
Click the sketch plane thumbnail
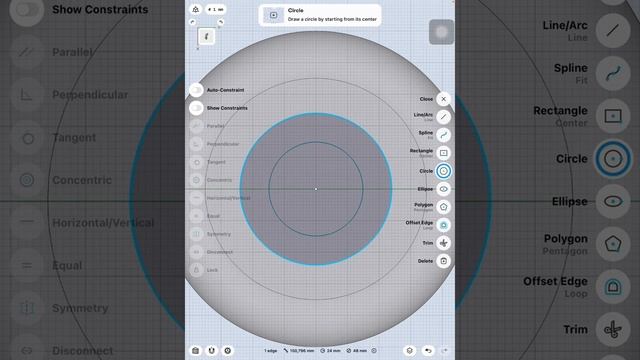pyautogui.click(x=207, y=36)
